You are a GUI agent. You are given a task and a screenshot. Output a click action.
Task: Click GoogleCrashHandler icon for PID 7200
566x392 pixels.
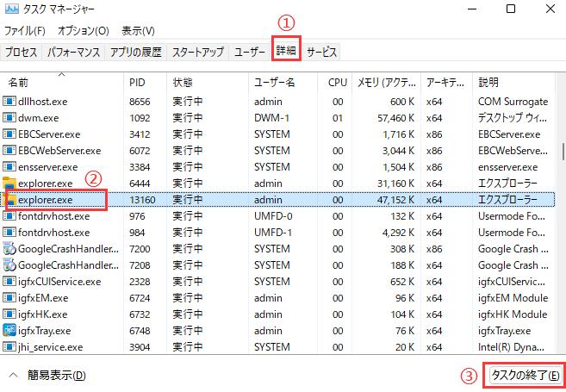(9, 249)
